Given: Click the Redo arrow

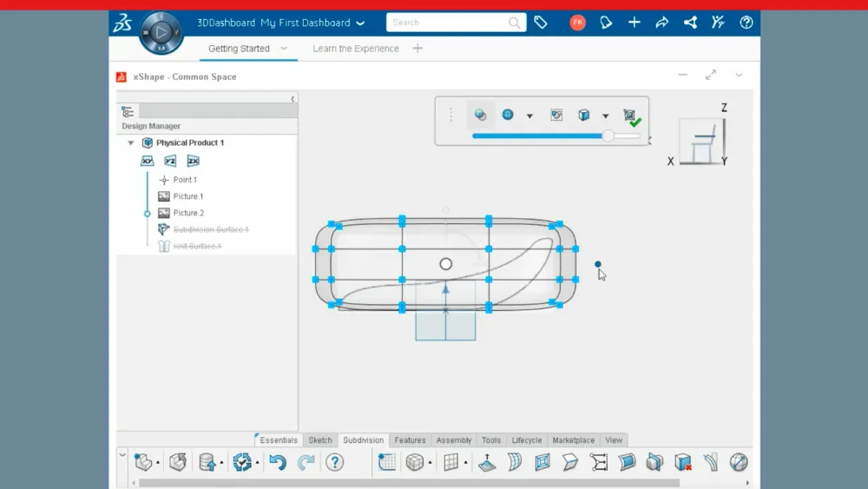Looking at the screenshot, I should coord(306,462).
